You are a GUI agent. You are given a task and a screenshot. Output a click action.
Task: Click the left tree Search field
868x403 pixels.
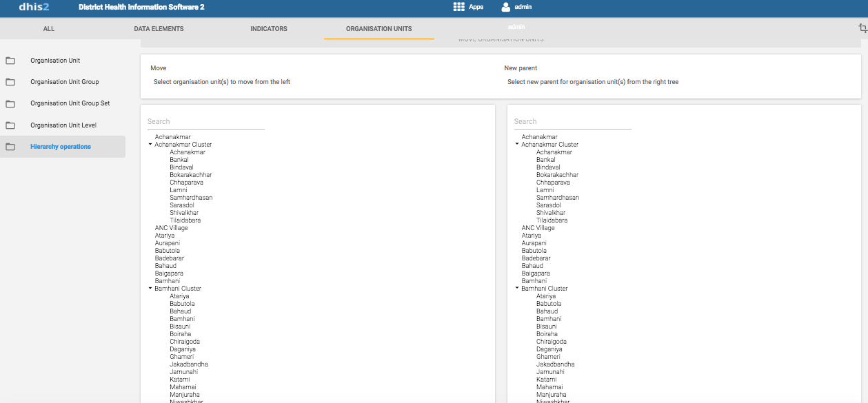tap(205, 121)
